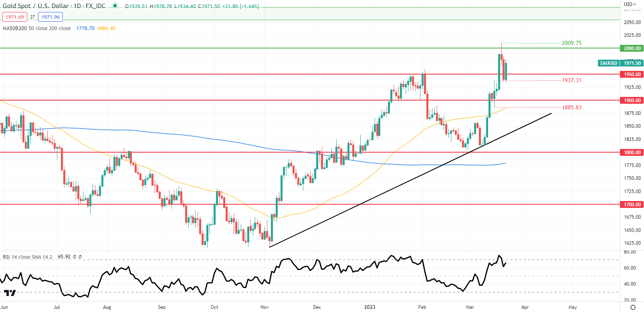Viewport: 644px width, 312px height.
Task: Click the 200 MA value 1884.40
Action: click(106, 28)
